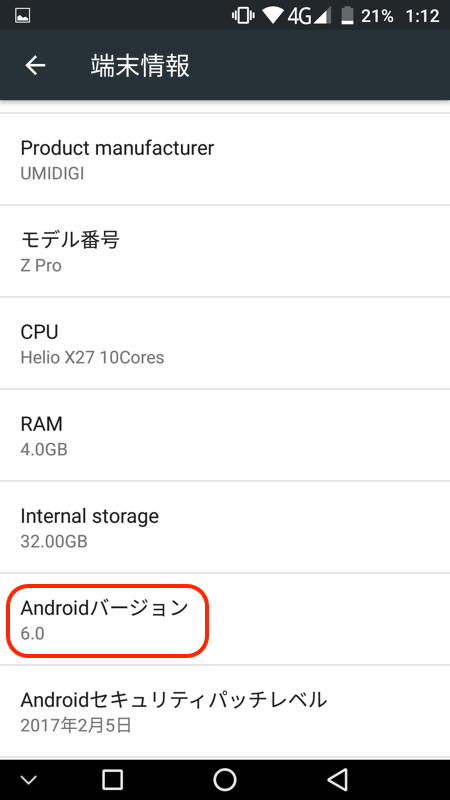Screen dimensions: 450x800
Task: Tap the 4G signal indicator
Action: pos(307,16)
